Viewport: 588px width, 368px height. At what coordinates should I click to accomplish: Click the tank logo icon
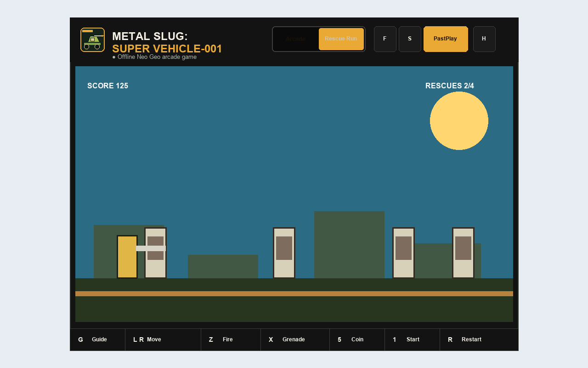pyautogui.click(x=92, y=40)
